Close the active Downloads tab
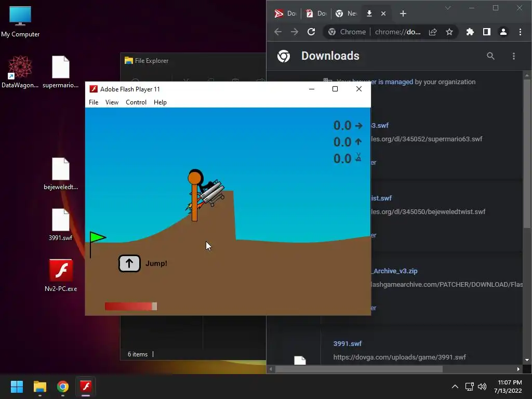 (x=383, y=13)
